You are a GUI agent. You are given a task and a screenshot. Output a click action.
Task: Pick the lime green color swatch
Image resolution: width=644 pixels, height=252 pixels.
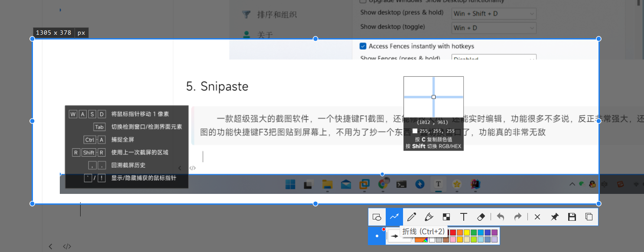[x=474, y=239]
